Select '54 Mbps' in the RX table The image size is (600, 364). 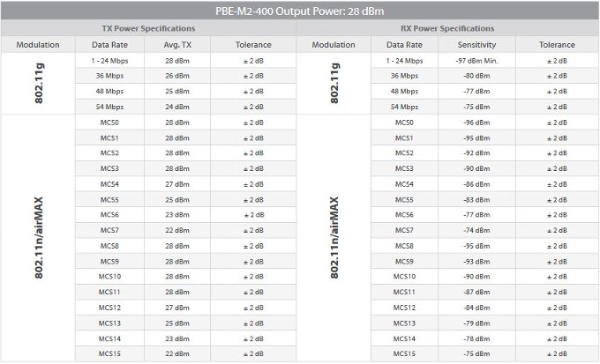404,107
